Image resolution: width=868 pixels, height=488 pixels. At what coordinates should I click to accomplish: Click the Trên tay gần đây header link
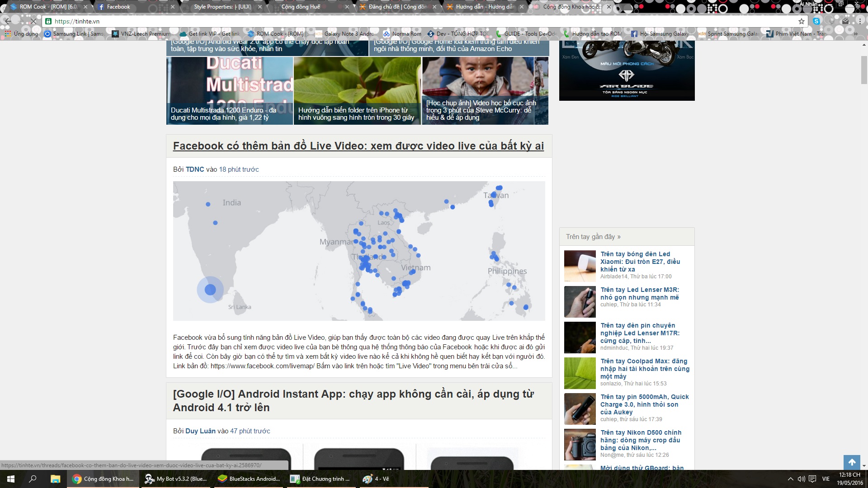[x=593, y=237]
